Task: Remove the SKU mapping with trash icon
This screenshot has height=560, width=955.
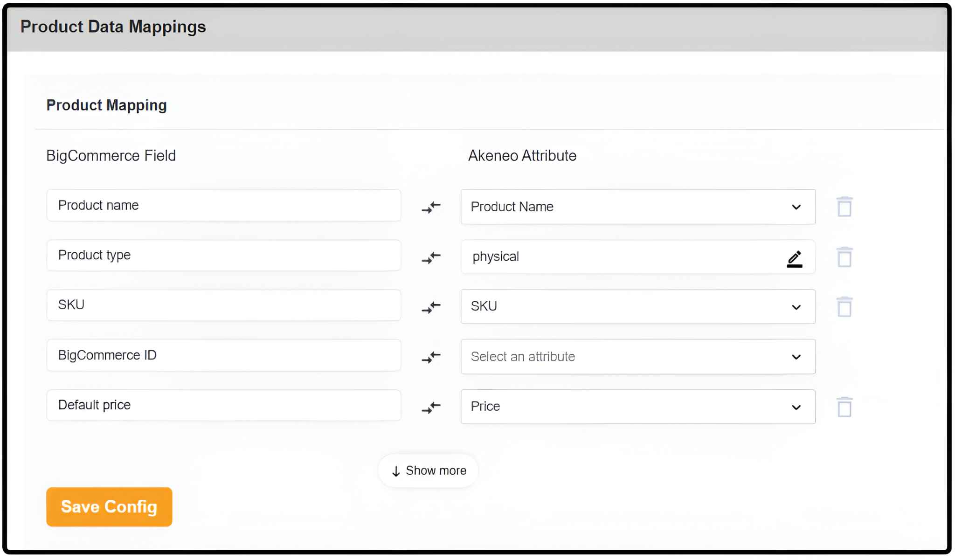Action: click(844, 307)
